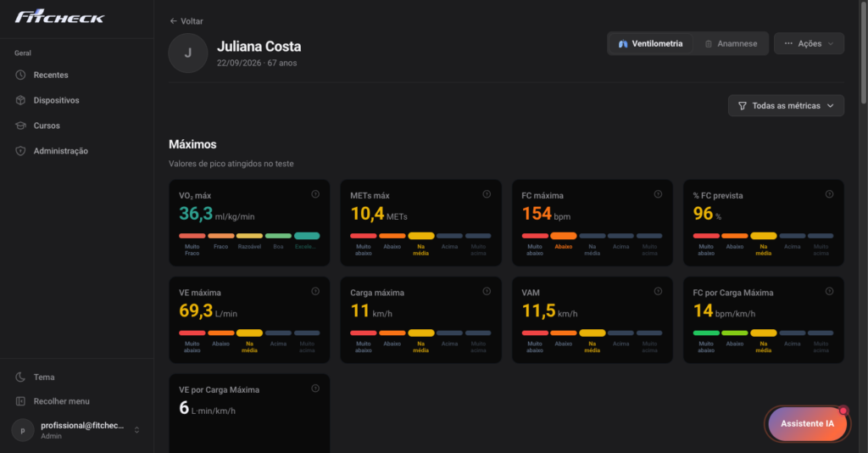Image resolution: width=868 pixels, height=453 pixels.
Task: Click the 10,4 METs value
Action: pyautogui.click(x=379, y=214)
